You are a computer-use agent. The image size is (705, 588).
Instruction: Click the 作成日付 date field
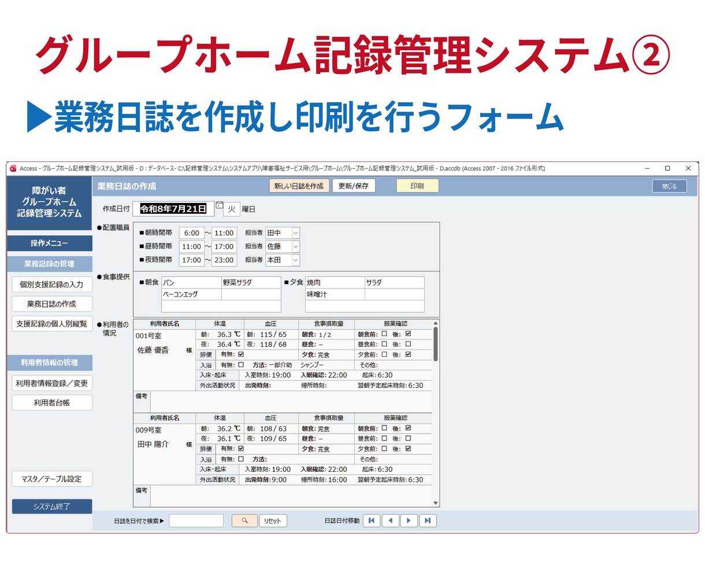[x=173, y=209]
